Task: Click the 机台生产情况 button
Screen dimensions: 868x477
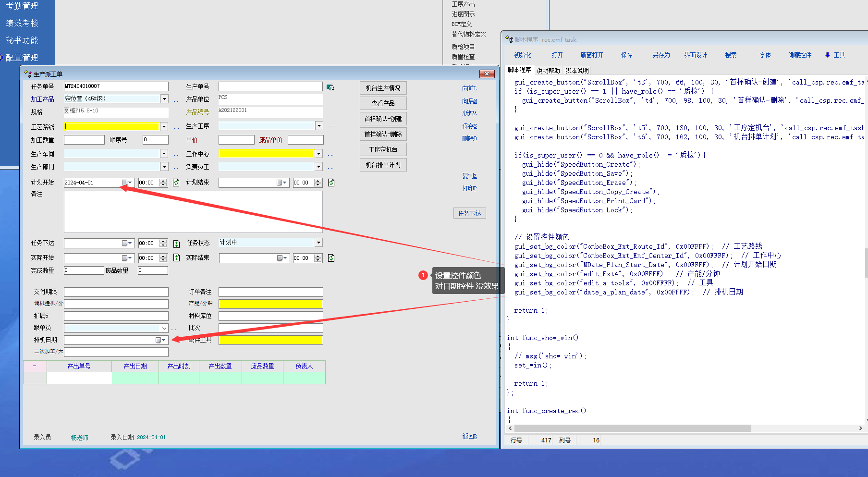Action: pos(383,88)
